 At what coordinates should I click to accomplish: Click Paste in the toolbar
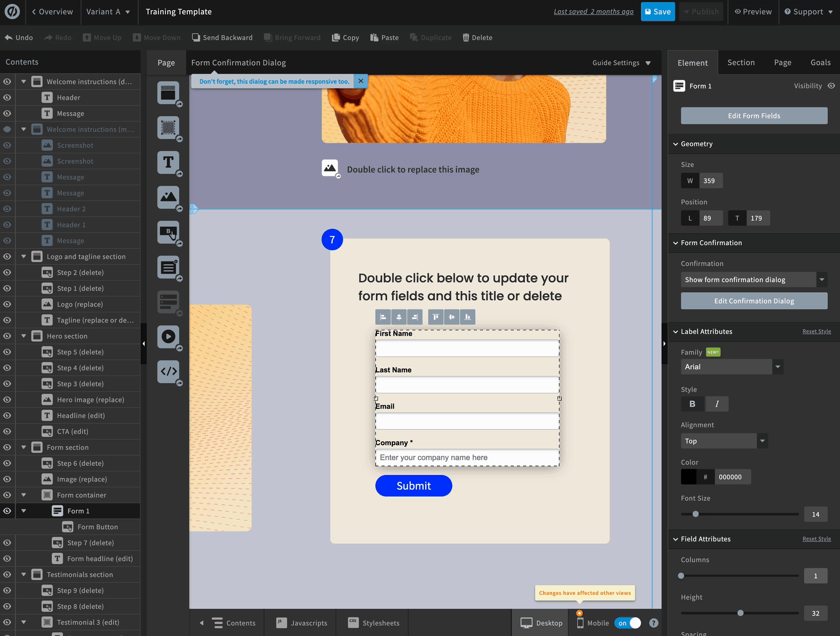[385, 37]
